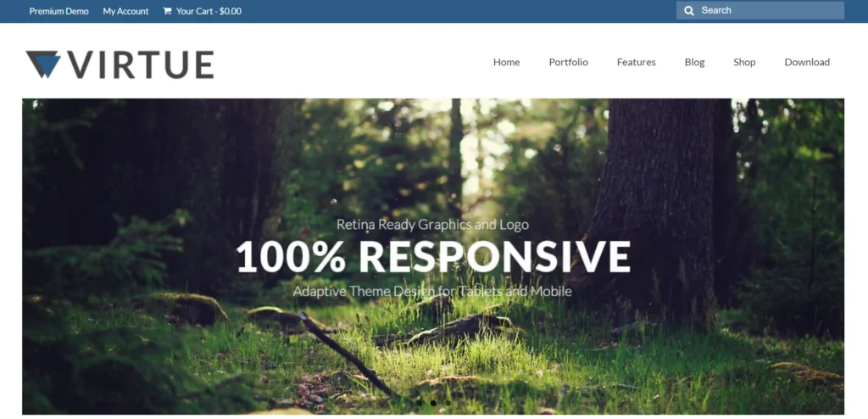Viewport: 868px width, 419px height.
Task: Click the VIRTUE site title text
Action: [141, 65]
